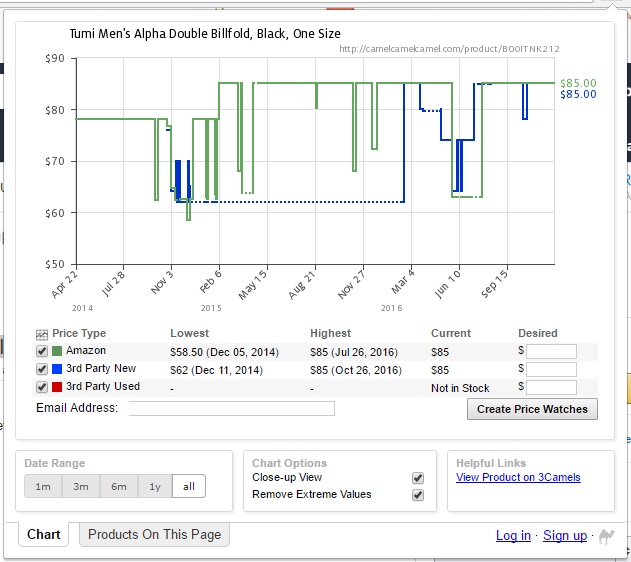The width and height of the screenshot is (631, 562).
Task: Click the green Amazon color swatch
Action: click(x=58, y=351)
